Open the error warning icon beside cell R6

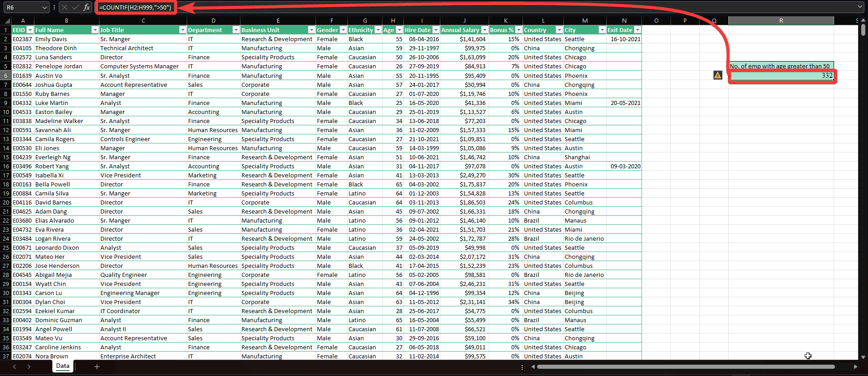click(x=717, y=75)
